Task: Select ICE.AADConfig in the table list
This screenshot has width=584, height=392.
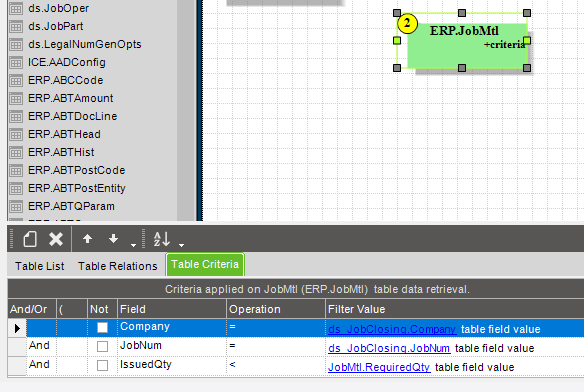Action: click(x=67, y=62)
